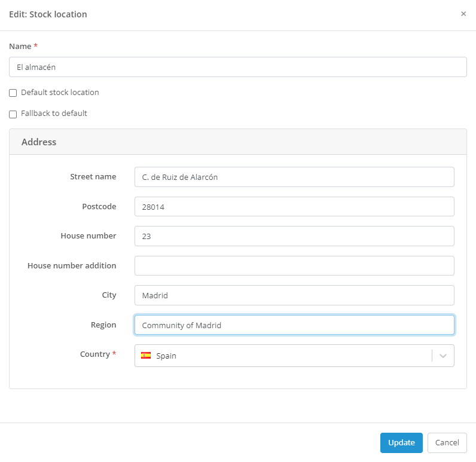Click the Region field Community of Madrid
The image size is (476, 462).
294,325
